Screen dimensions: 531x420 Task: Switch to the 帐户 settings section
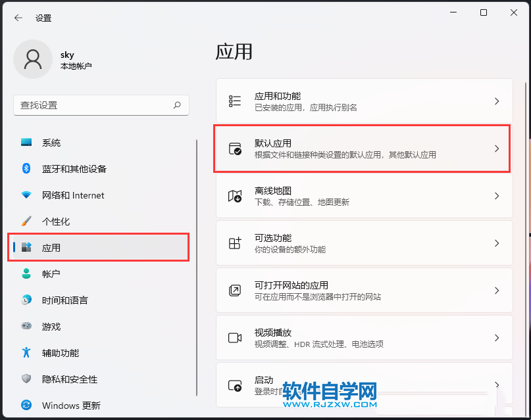tap(51, 274)
